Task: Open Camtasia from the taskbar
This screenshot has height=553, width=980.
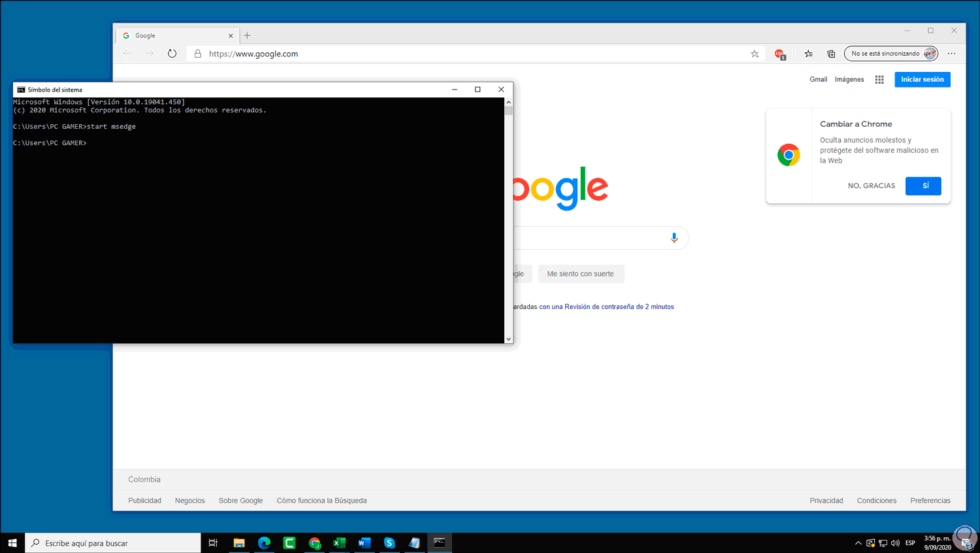Action: 289,543
